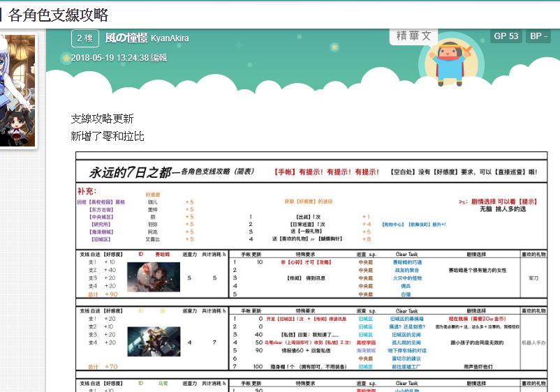Select the text 新增了零和拉比
The width and height of the screenshot is (560, 392).
(107, 136)
